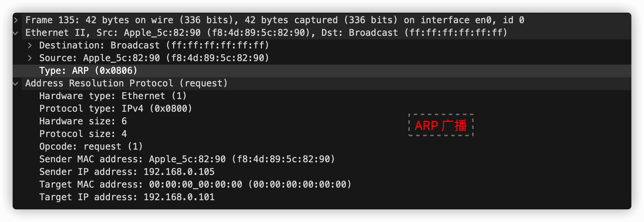The height and width of the screenshot is (222, 644).
Task: Select the Type: ARP (0x0806) field
Action: [x=88, y=71]
